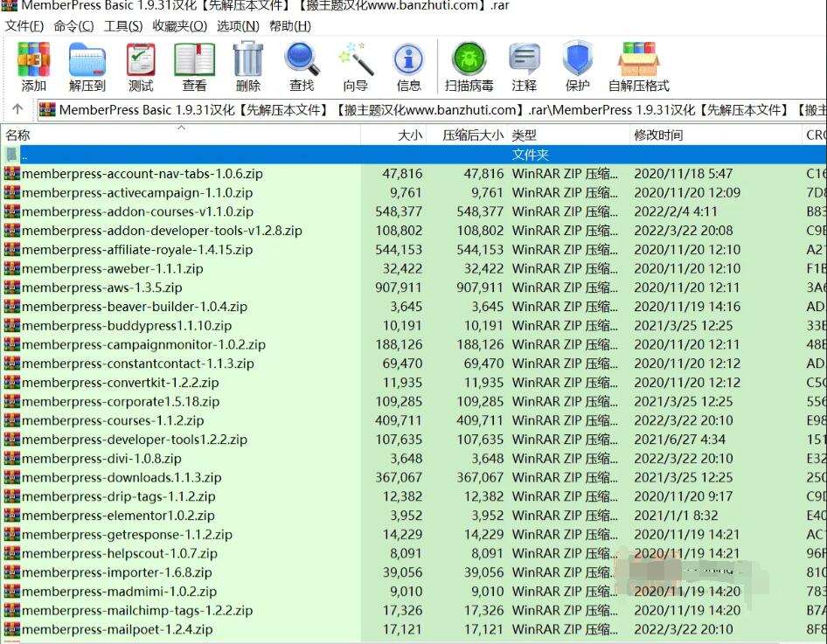Select memberpress-account-nav-tabs-1.0.6.zip
827x644 pixels.
click(x=142, y=173)
